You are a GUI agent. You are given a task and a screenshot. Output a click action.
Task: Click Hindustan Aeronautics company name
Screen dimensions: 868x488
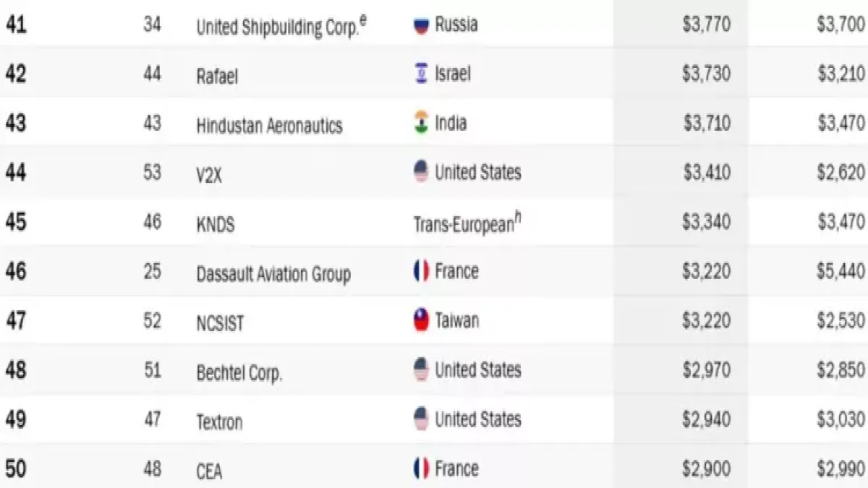click(269, 126)
